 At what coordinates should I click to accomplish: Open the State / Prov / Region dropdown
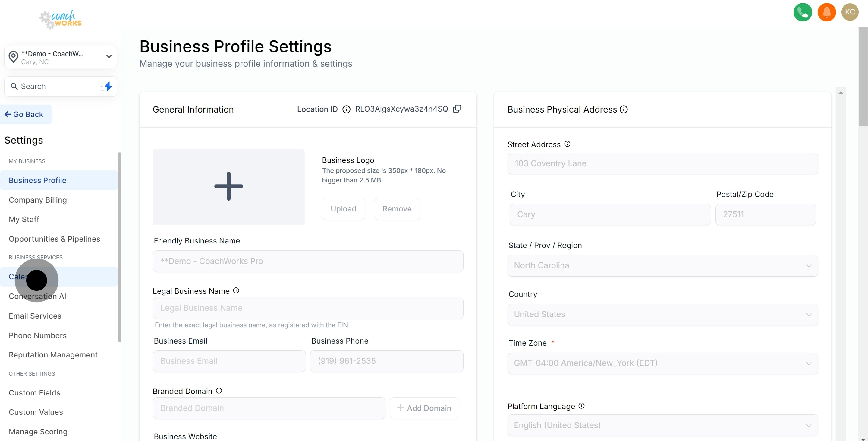(662, 266)
